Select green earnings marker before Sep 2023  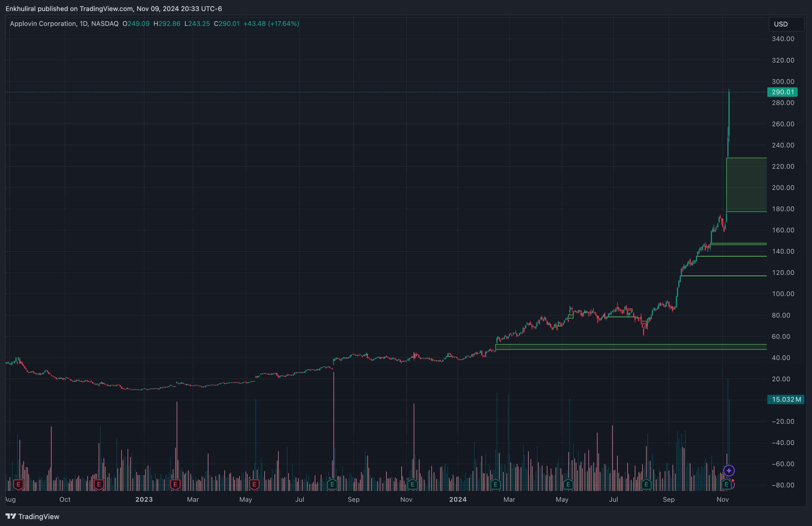tap(332, 484)
